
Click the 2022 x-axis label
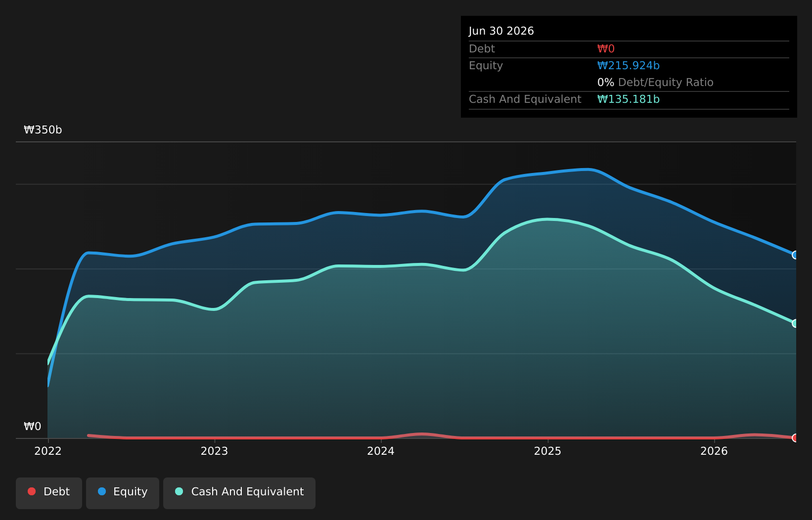click(48, 451)
